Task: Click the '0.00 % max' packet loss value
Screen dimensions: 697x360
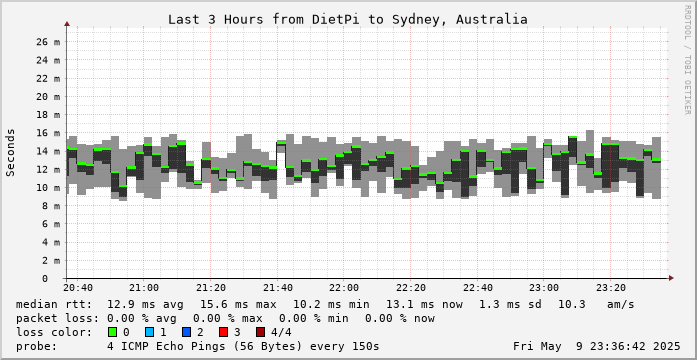Action: coord(227,318)
